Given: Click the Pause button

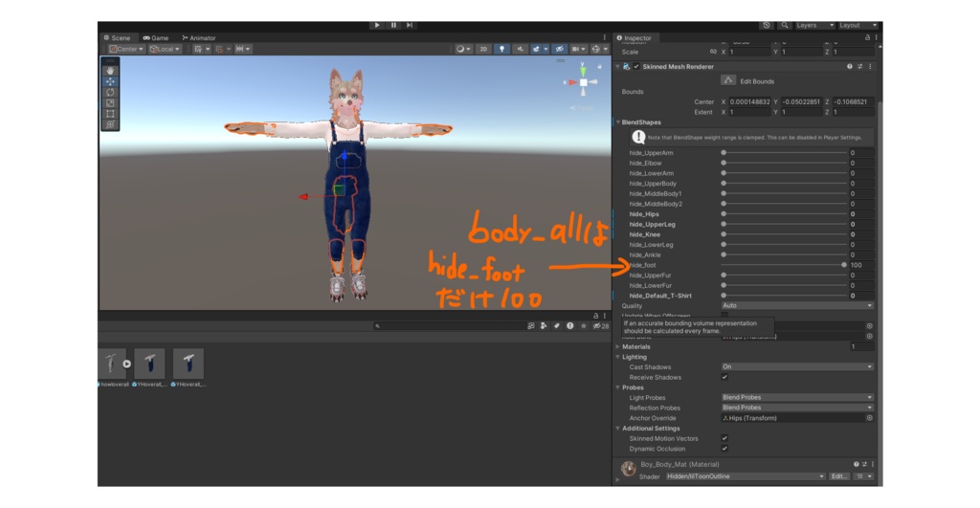Looking at the screenshot, I should pyautogui.click(x=393, y=25).
